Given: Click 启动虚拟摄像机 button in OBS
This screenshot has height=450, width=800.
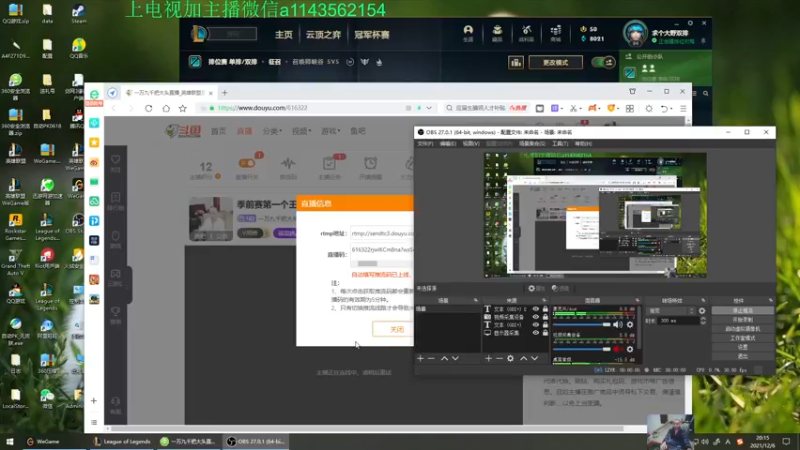Looking at the screenshot, I should (742, 329).
